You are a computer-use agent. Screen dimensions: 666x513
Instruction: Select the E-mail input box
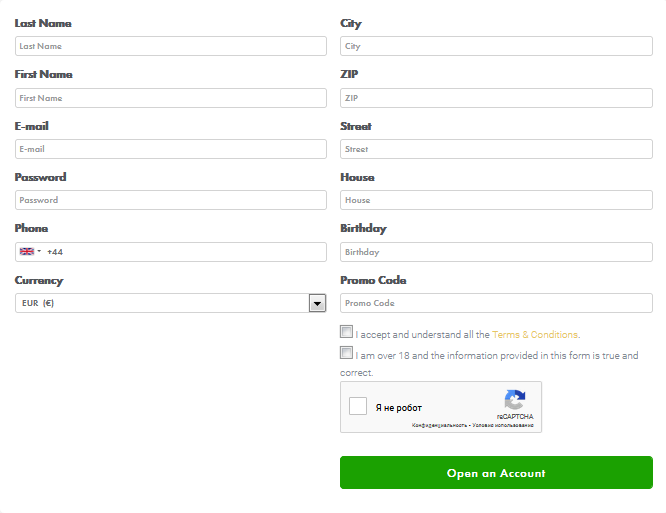[x=171, y=149]
